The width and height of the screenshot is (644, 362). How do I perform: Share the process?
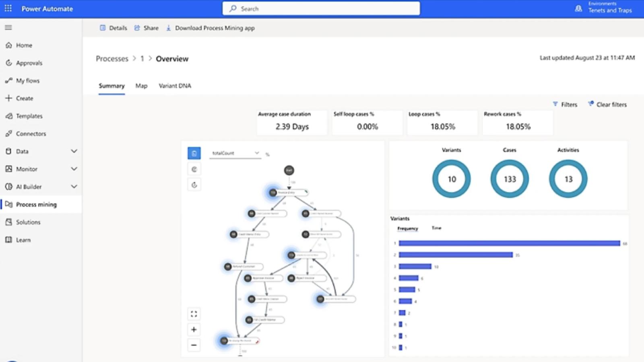pos(146,28)
